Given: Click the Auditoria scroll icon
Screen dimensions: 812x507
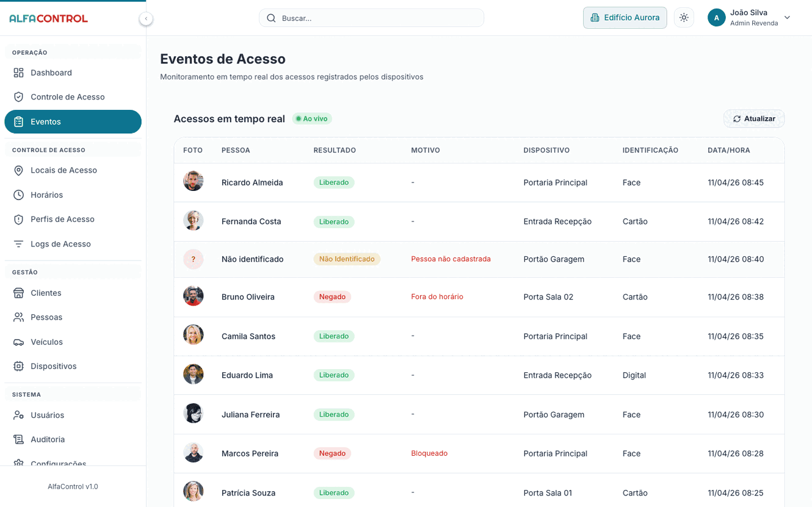Looking at the screenshot, I should (x=19, y=439).
